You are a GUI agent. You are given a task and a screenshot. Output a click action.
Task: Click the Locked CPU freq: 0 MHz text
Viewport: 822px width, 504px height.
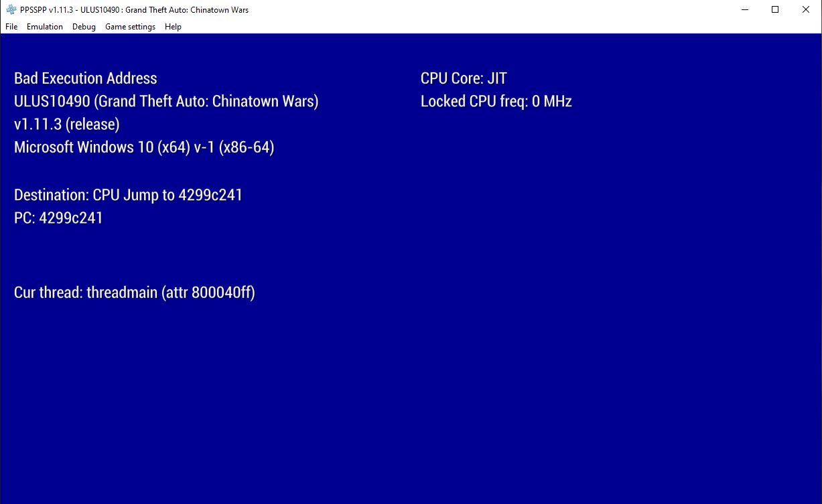496,102
